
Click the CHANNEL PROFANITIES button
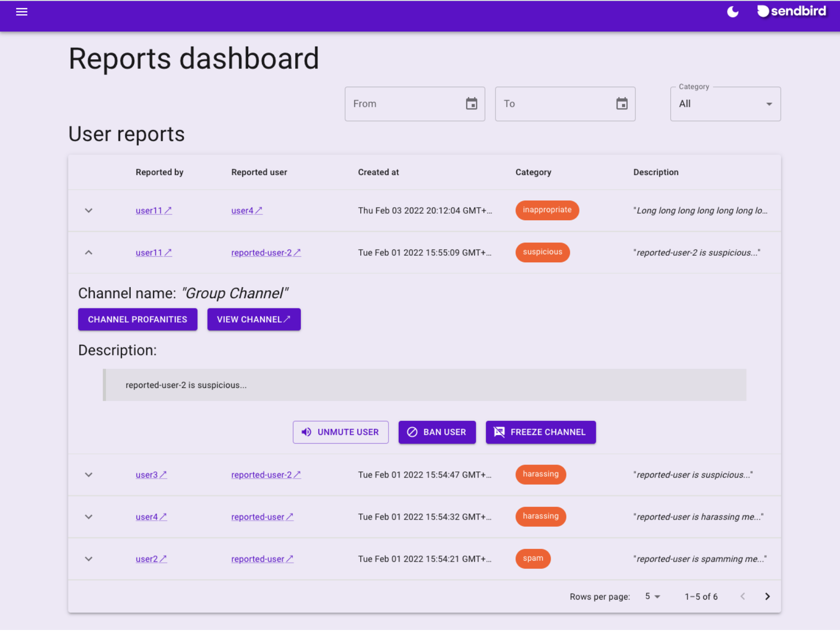pyautogui.click(x=137, y=319)
